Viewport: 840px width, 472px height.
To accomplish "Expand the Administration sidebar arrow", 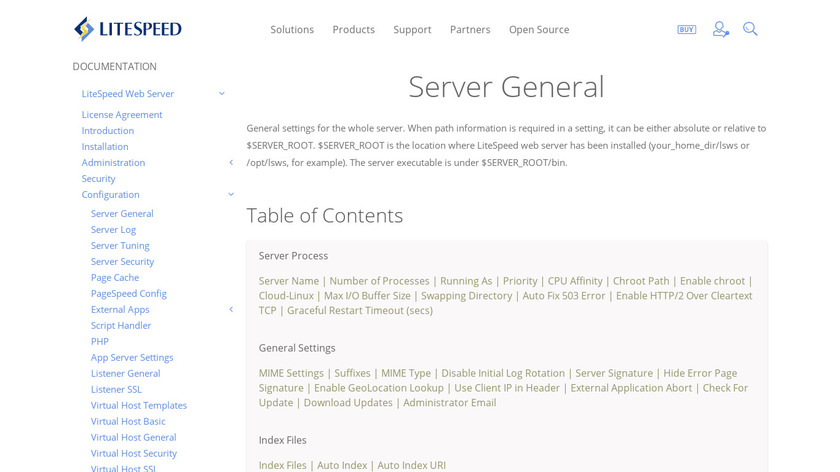I will point(231,162).
